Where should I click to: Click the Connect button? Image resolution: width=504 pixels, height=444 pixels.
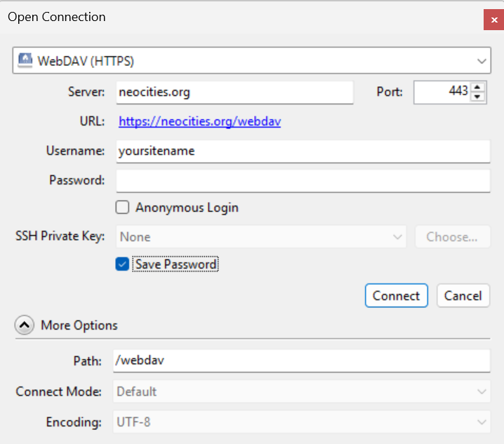click(x=397, y=295)
